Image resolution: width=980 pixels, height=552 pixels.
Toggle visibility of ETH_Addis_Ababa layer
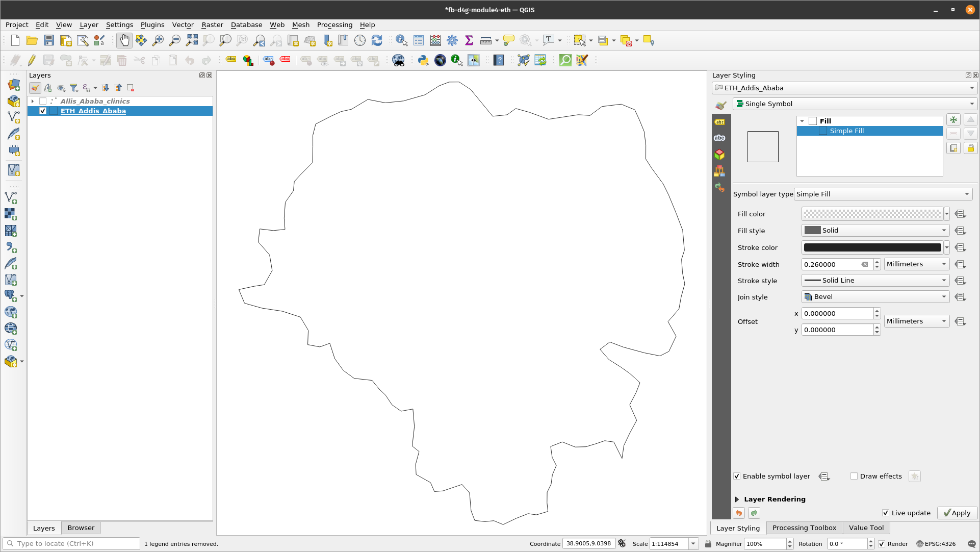pyautogui.click(x=43, y=111)
